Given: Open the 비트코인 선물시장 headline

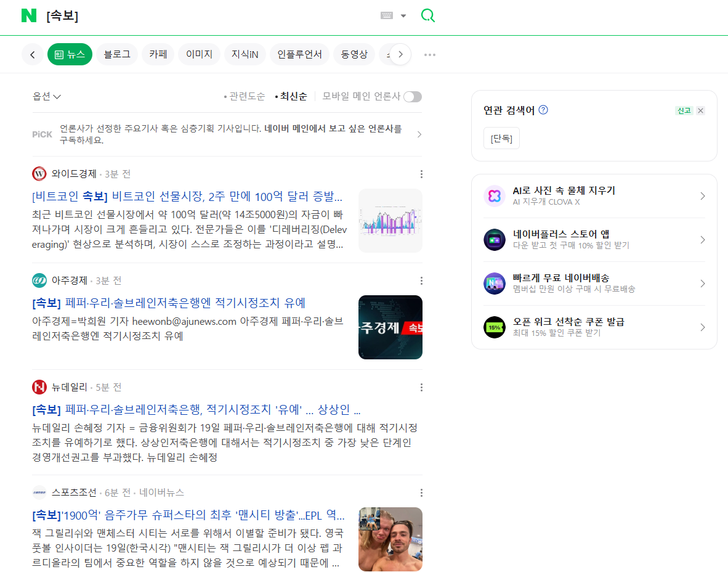Looking at the screenshot, I should coord(187,197).
